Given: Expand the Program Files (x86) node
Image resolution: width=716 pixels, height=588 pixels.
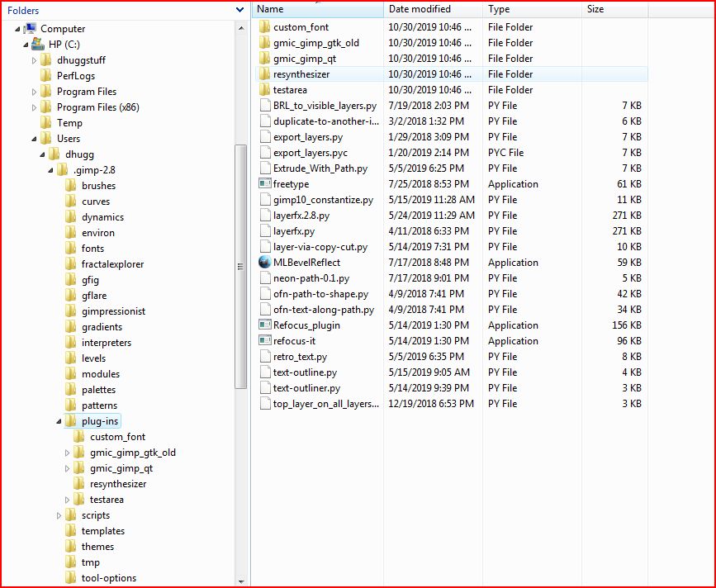Looking at the screenshot, I should (x=34, y=107).
